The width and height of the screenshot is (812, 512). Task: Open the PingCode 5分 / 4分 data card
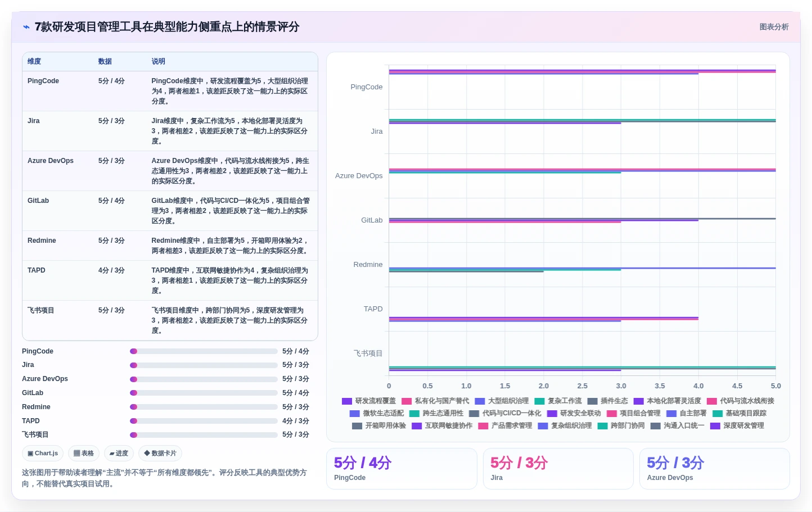click(x=402, y=469)
